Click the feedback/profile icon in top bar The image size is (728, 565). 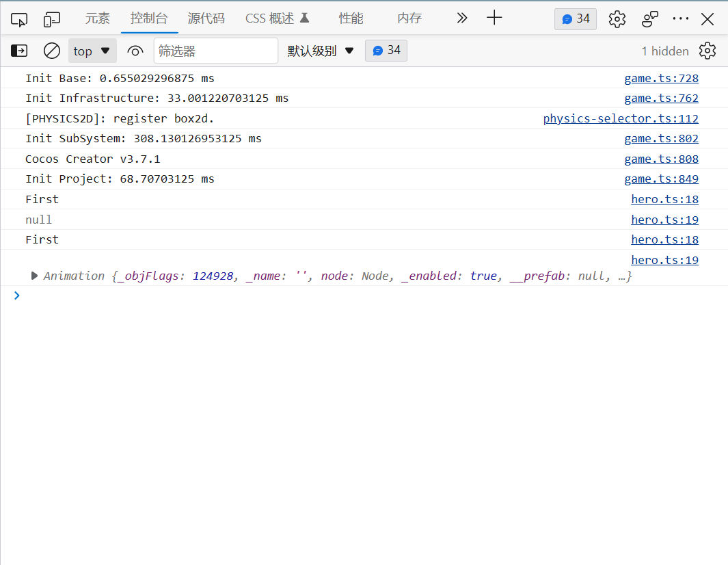coord(650,19)
